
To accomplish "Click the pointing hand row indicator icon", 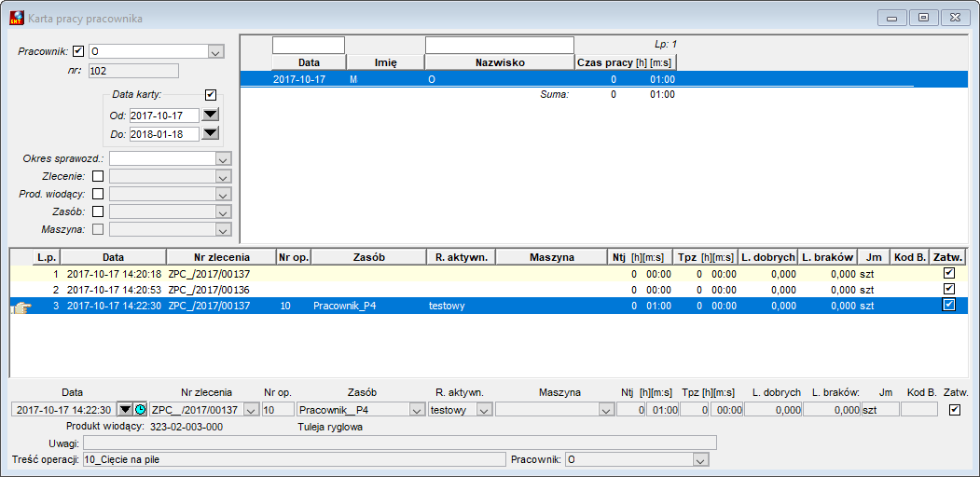I will tap(21, 307).
